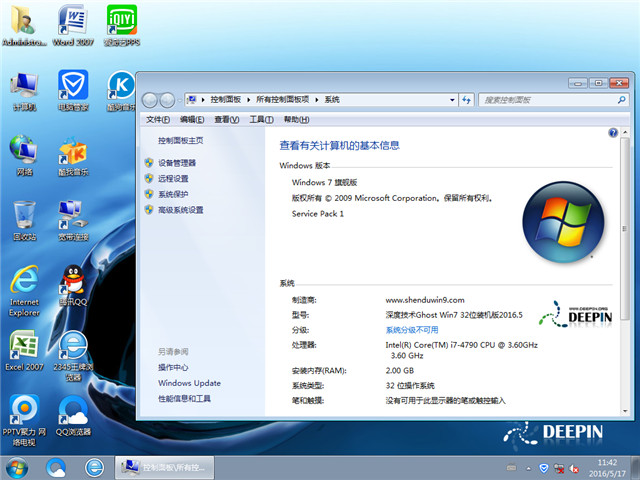This screenshot has width=640, height=480.
Task: Open 系统保护 system protection link
Action: (x=173, y=194)
